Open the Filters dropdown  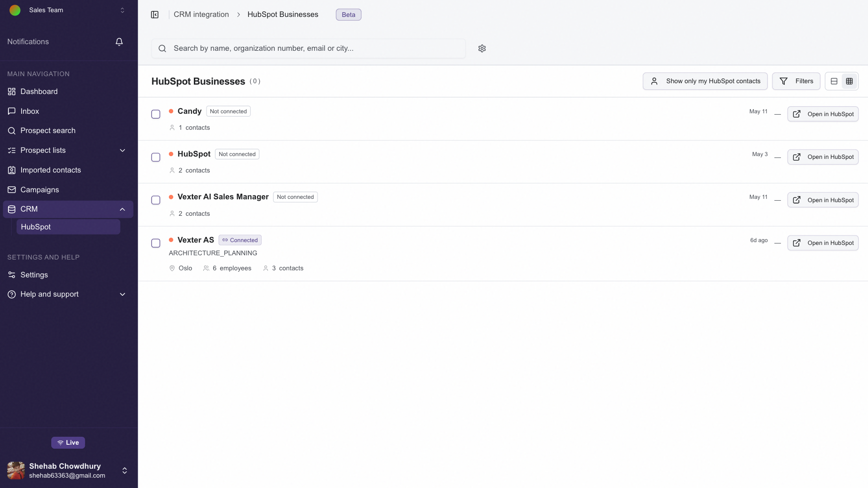(x=796, y=81)
